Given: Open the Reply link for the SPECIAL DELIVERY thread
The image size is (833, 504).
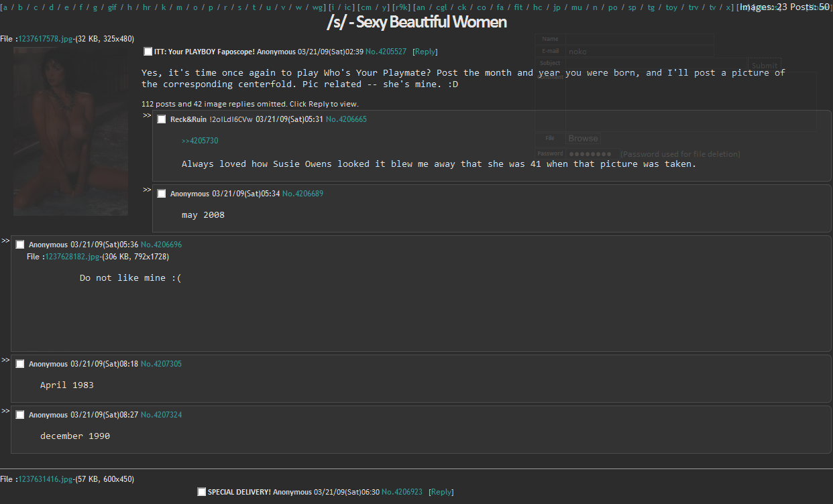Looking at the screenshot, I should (441, 491).
